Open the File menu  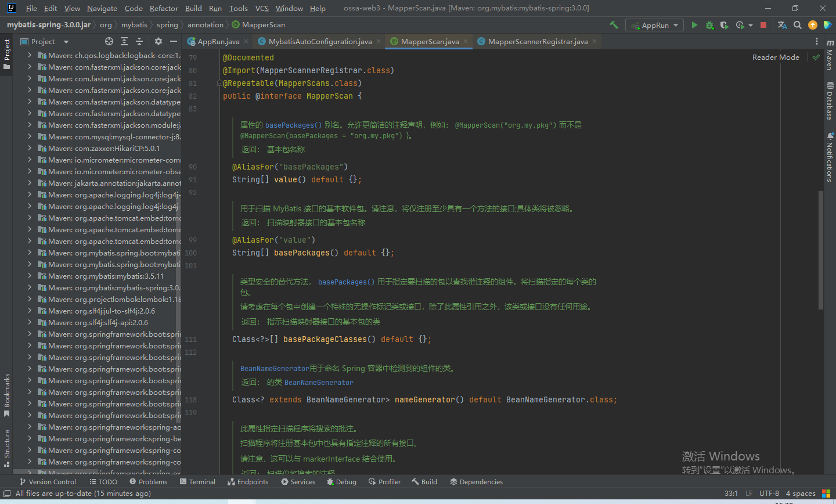tap(31, 8)
